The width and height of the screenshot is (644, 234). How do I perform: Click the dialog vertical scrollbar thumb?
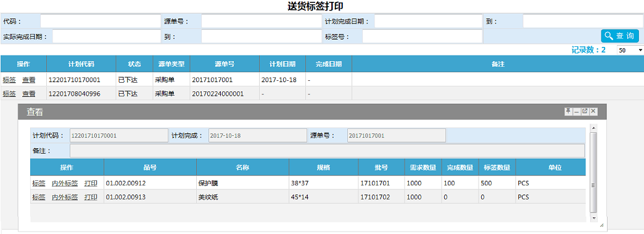click(x=593, y=173)
